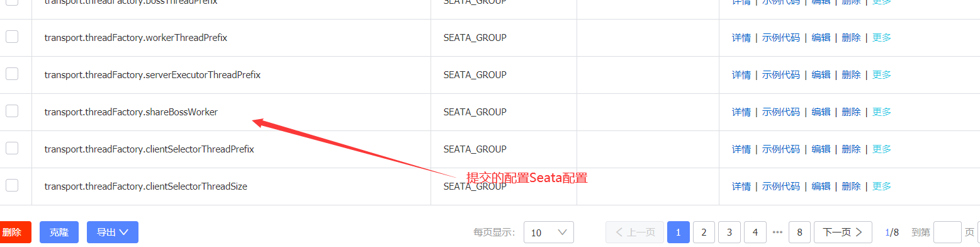Expand the 导出 export dropdown button

point(113,233)
